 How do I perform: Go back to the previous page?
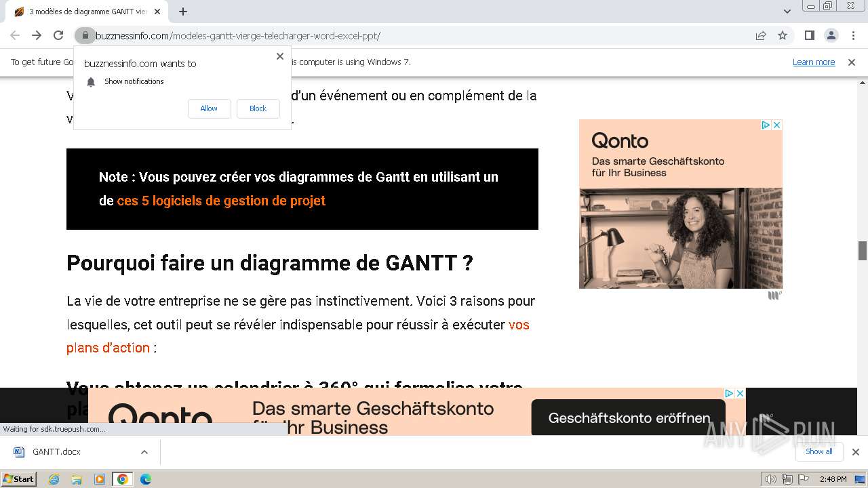click(15, 35)
